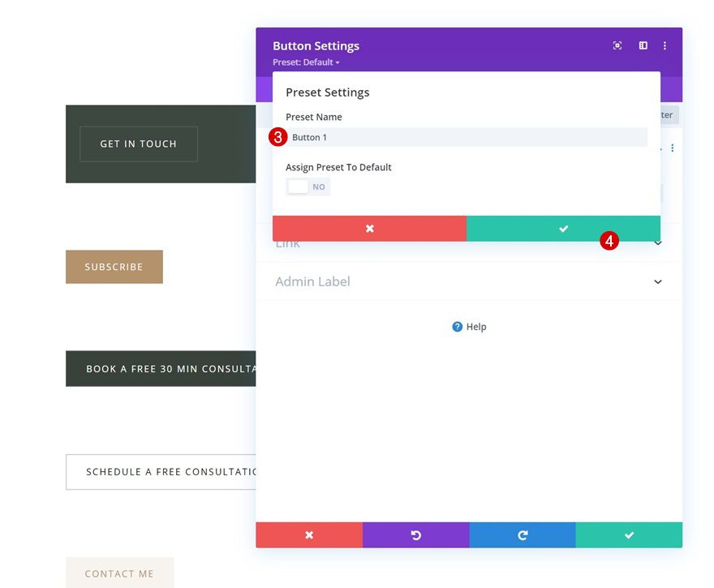Click the purple undo icon
Screen dimensions: 714x588
[415, 534]
